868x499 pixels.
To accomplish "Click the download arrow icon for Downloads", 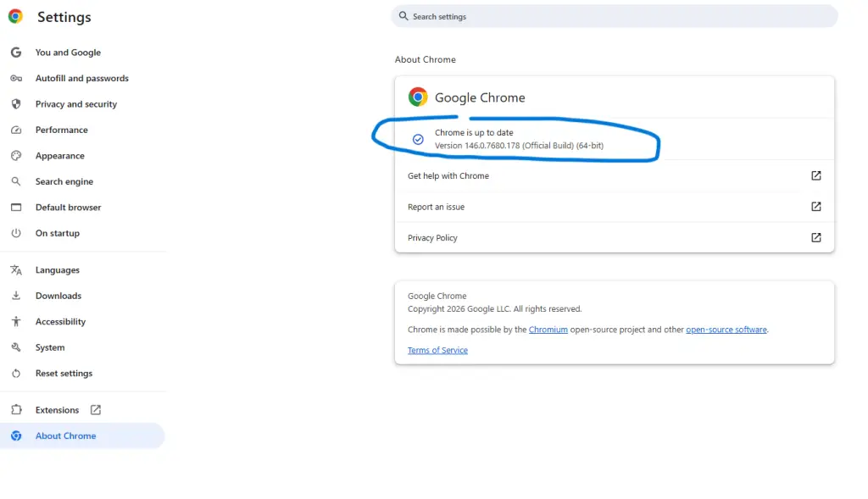I will (16, 296).
